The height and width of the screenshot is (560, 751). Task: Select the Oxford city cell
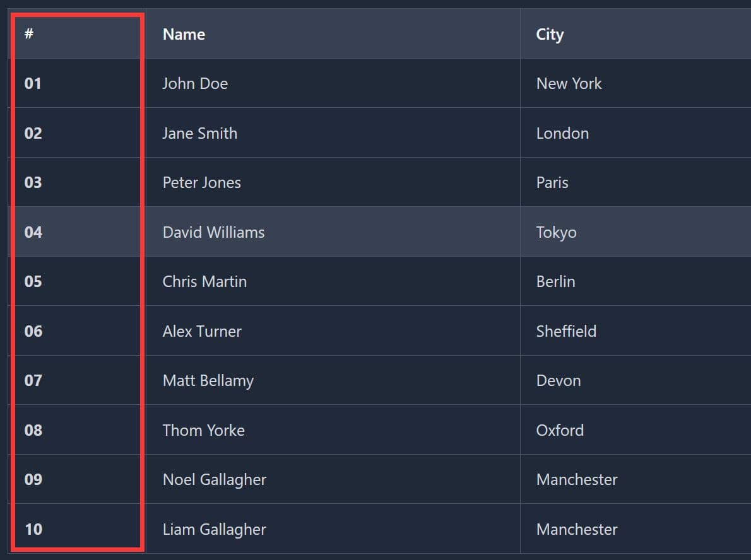[560, 431]
